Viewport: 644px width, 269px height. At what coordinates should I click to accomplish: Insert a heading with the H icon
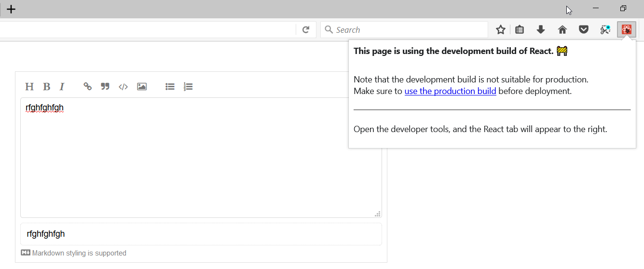point(29,87)
